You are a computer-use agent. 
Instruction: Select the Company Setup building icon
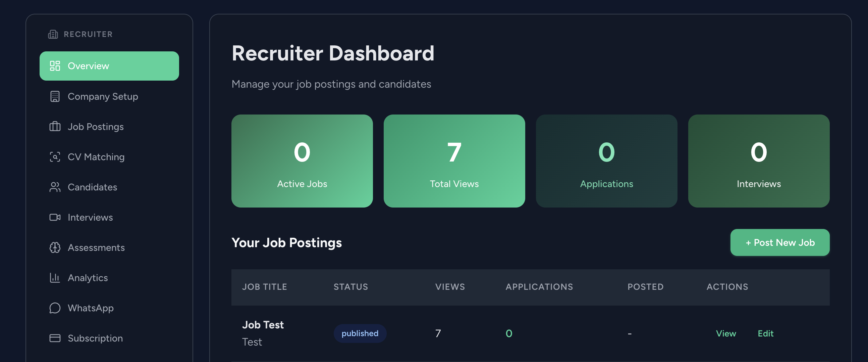55,96
